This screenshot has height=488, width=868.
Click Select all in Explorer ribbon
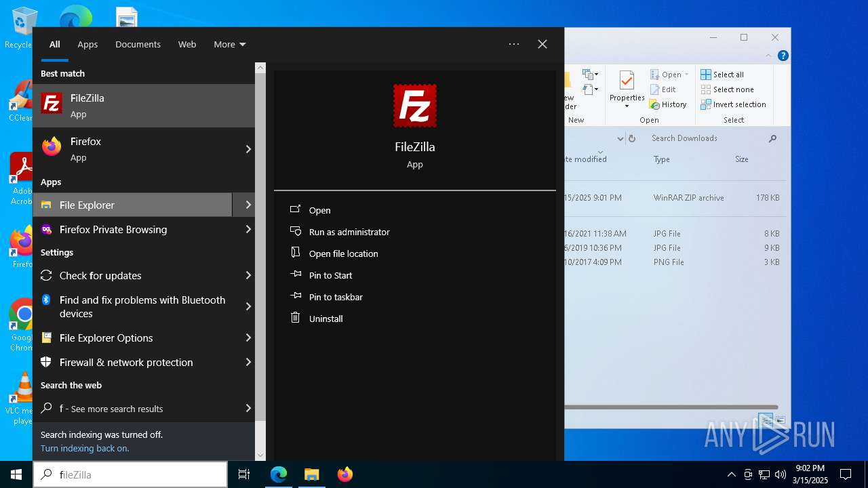point(722,75)
